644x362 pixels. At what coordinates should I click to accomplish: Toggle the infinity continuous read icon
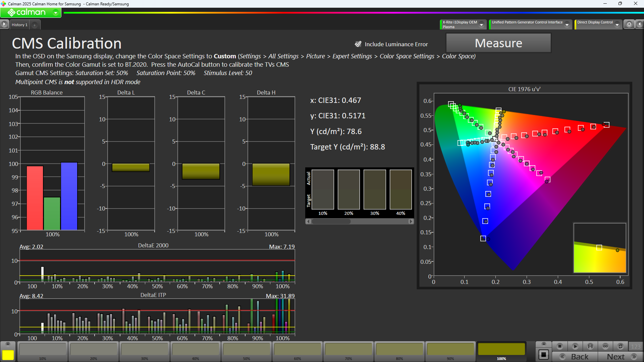click(605, 346)
